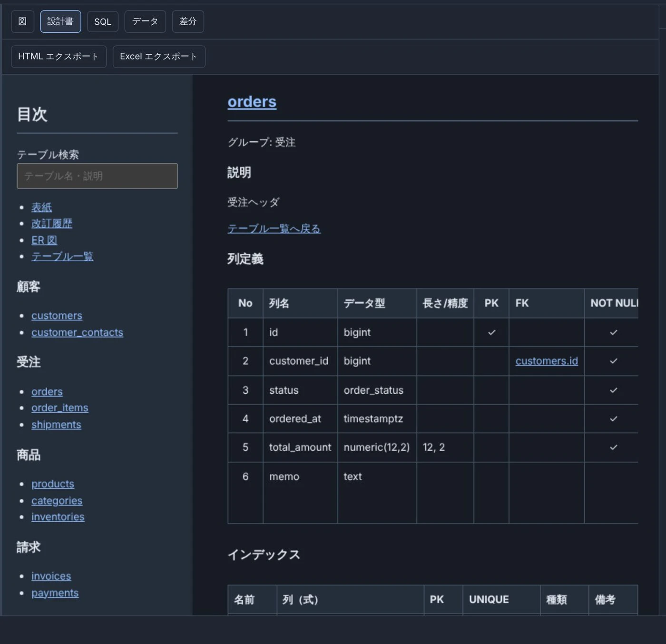
Task: Select the order_status data type cell
Action: pos(377,390)
